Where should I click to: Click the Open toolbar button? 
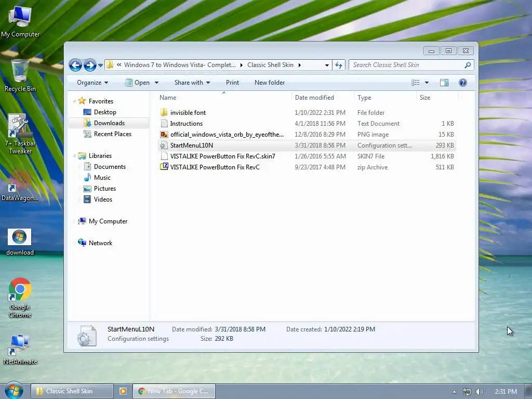137,83
